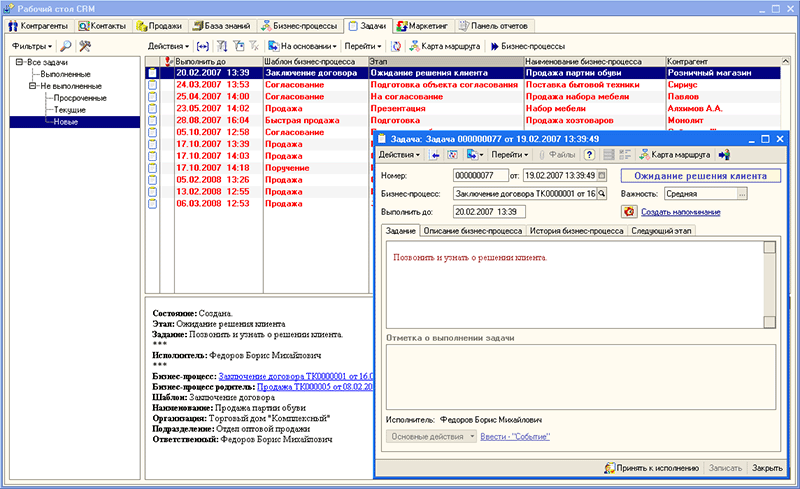Switch to the Контрагенты tab
Viewport: 800px width, 489px height.
point(39,26)
